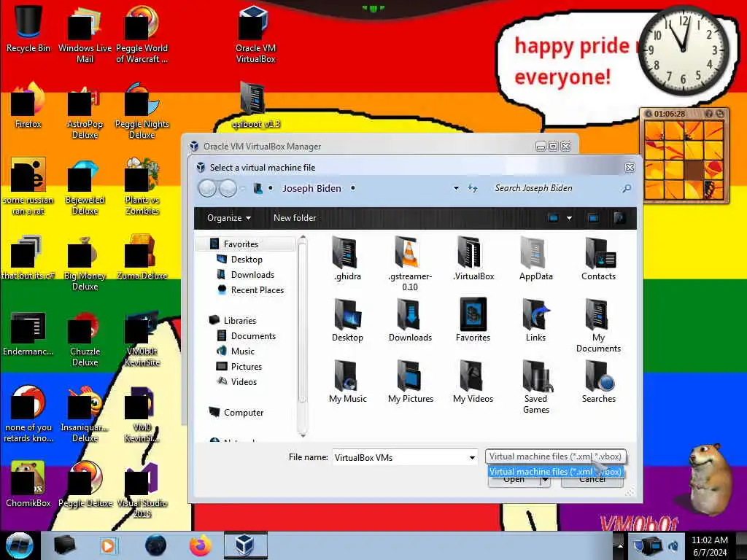
Task: Select Computer in navigation pane
Action: [x=244, y=413]
